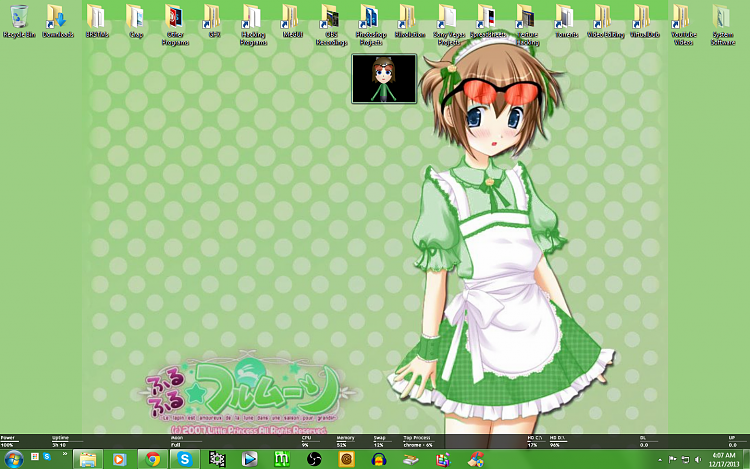
Task: Show hidden system tray icons arrow
Action: pos(660,460)
